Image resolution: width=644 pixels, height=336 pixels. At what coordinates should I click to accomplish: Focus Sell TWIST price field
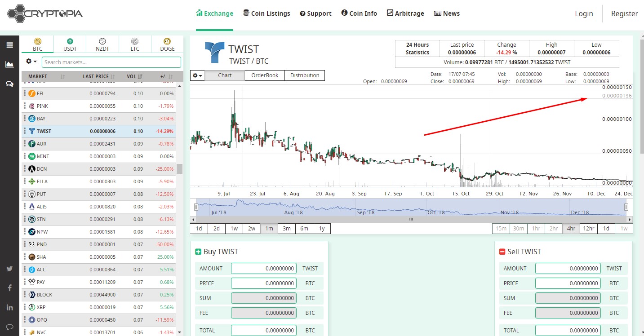pos(568,283)
